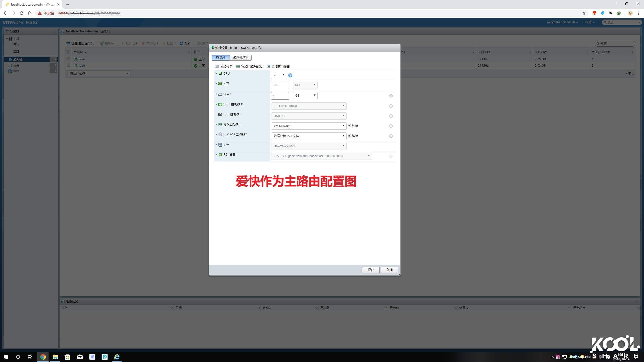
Task: Click the 添加其他设备 icon
Action: (x=269, y=66)
